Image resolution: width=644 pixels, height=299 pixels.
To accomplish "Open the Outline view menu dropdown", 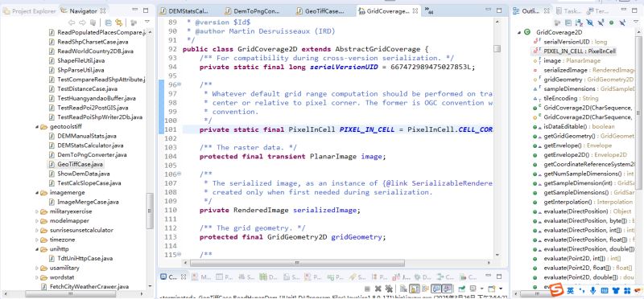I will click(x=637, y=22).
